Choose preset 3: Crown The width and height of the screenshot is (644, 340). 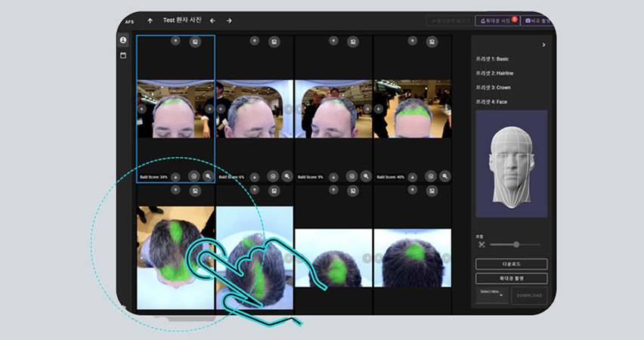[x=494, y=87]
